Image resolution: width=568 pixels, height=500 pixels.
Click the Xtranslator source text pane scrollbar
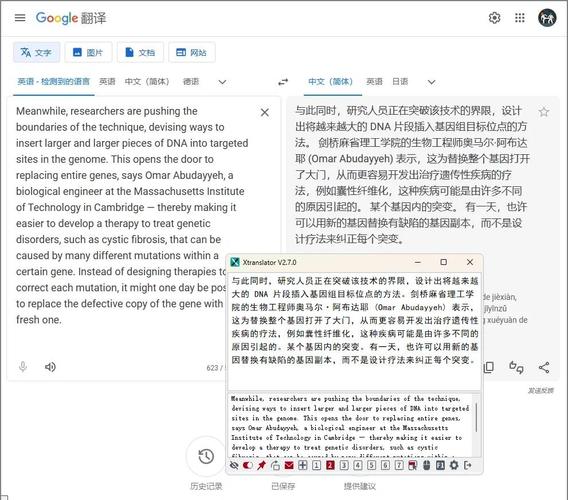[x=476, y=418]
